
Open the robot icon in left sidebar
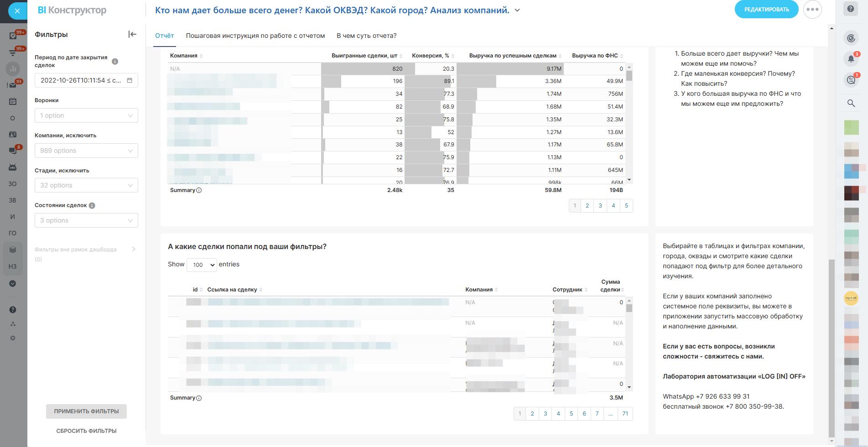point(13,167)
